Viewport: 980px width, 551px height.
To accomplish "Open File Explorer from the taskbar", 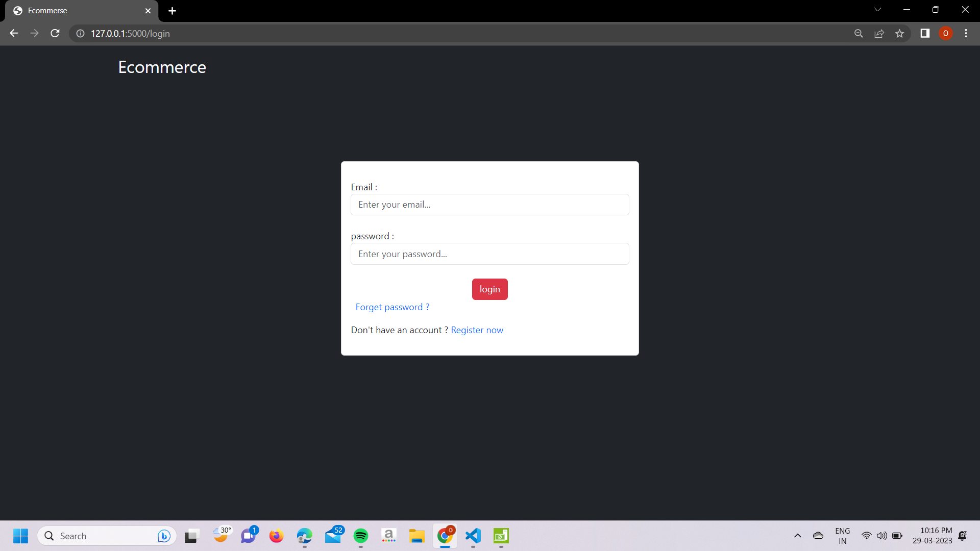I will [416, 536].
